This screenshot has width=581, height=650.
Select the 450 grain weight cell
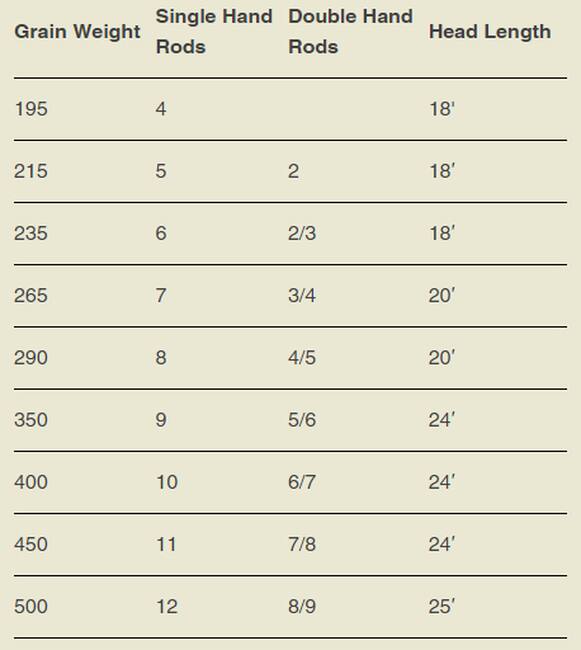coord(31,544)
